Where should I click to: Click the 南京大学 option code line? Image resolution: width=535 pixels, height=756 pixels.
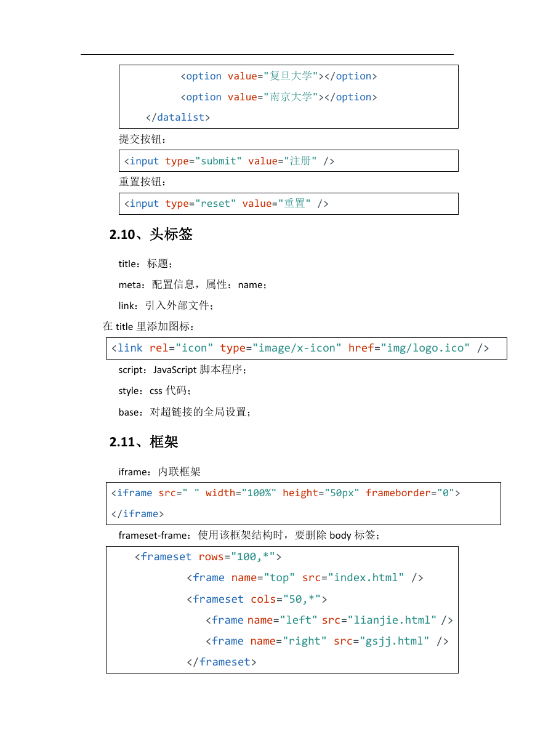(278, 97)
